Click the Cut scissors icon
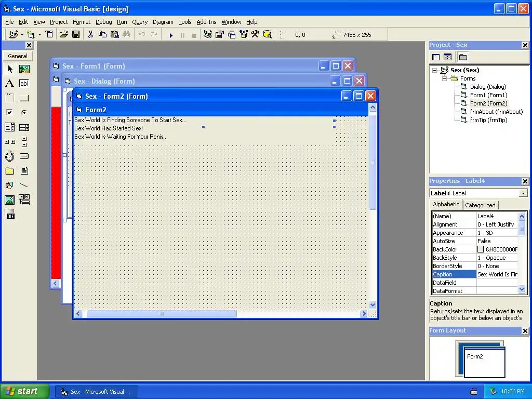532x399 pixels. tap(90, 34)
